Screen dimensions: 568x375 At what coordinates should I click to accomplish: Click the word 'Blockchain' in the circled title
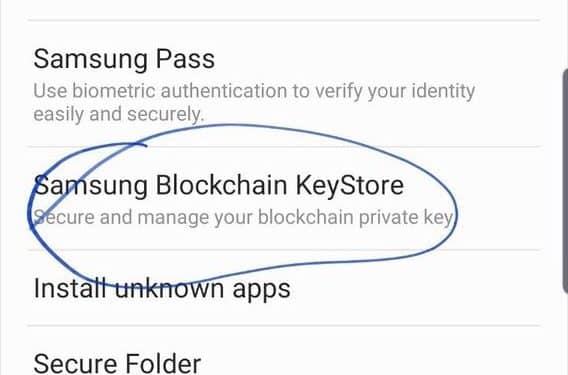click(221, 185)
